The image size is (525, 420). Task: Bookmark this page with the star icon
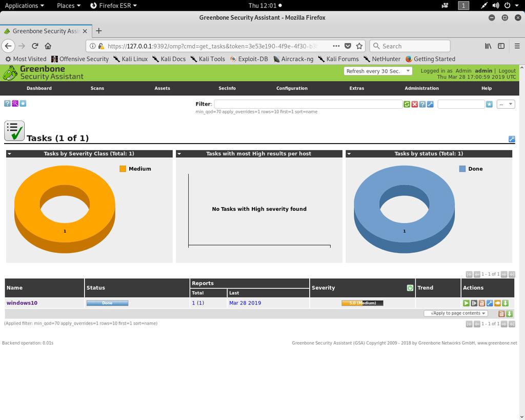[359, 46]
